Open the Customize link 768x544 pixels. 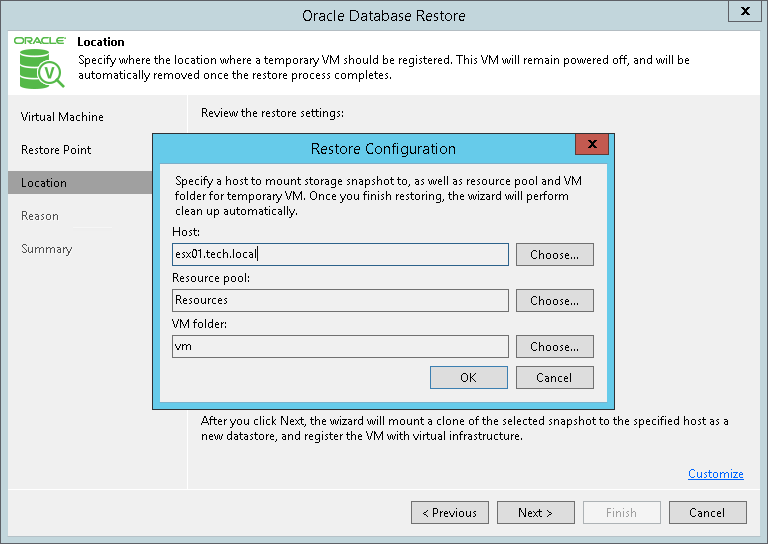pos(716,474)
